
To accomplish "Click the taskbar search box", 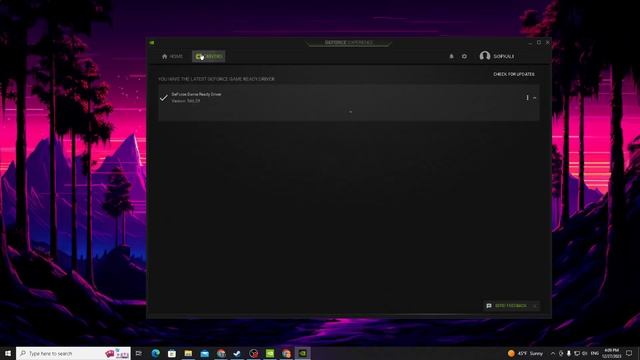I will click(x=73, y=353).
